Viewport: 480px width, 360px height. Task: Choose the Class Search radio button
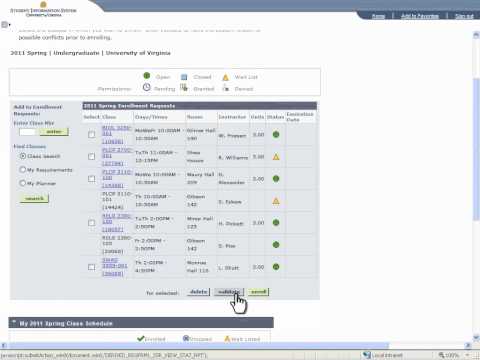tap(23, 156)
